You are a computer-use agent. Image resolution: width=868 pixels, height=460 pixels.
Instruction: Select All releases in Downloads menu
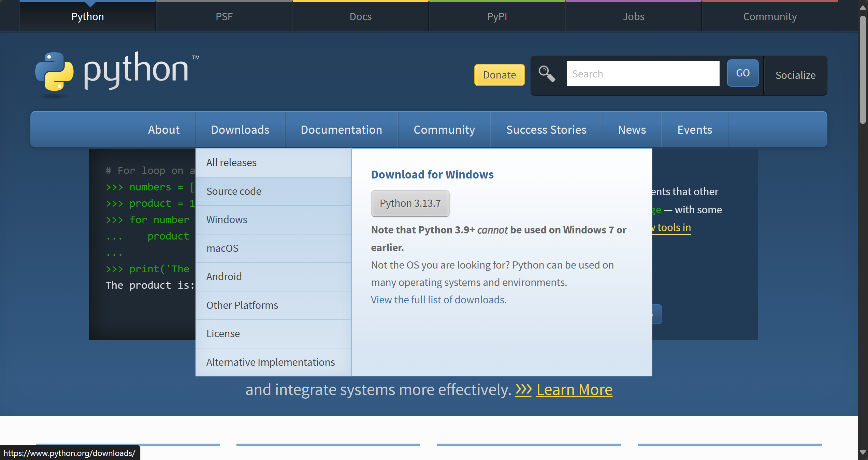point(231,162)
